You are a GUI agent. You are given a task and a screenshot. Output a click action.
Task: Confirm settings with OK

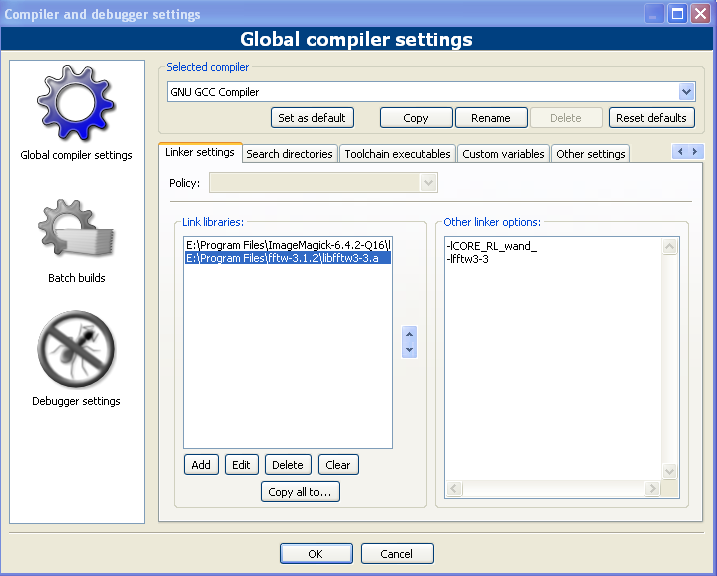(316, 554)
